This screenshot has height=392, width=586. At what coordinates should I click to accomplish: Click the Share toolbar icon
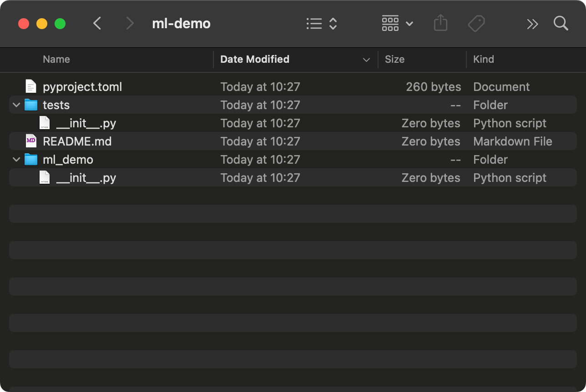pos(440,23)
